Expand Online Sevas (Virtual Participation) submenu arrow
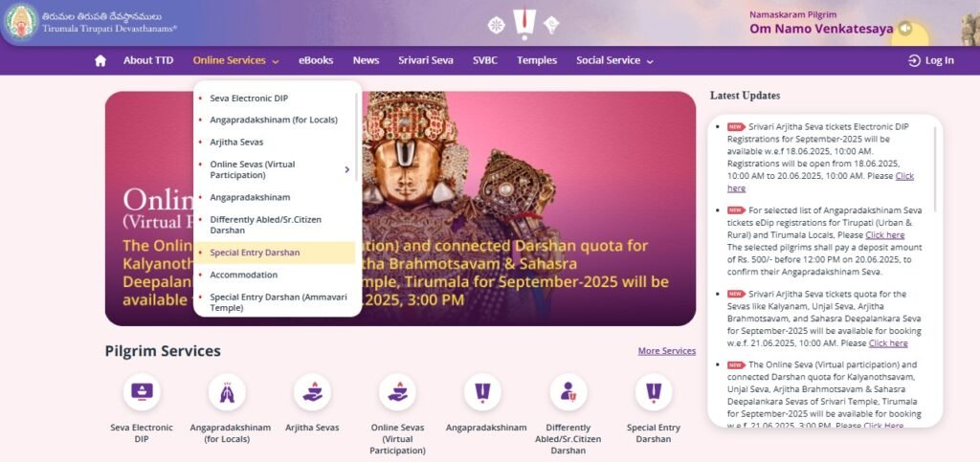The image size is (980, 462). click(x=346, y=170)
